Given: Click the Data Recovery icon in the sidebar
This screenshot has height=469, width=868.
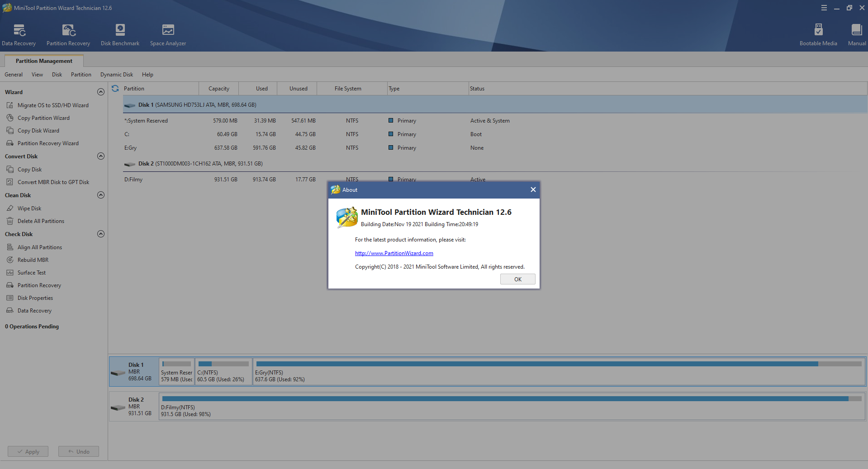Looking at the screenshot, I should (10, 311).
